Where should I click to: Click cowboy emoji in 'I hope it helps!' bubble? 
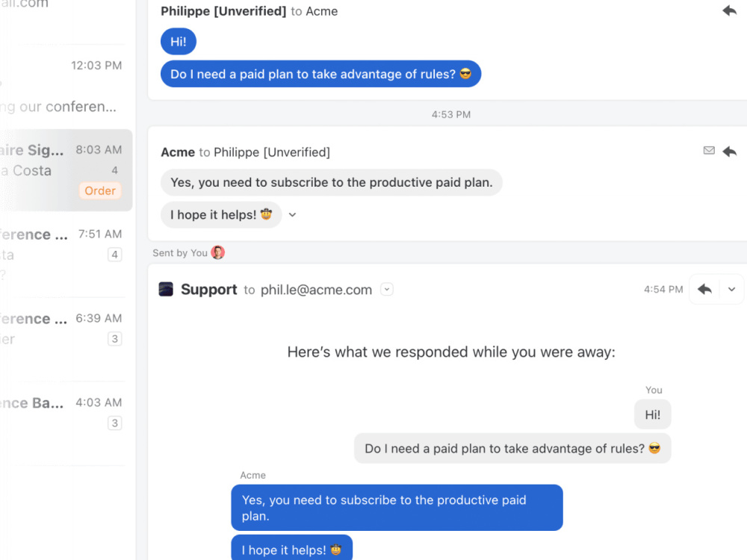click(x=267, y=214)
